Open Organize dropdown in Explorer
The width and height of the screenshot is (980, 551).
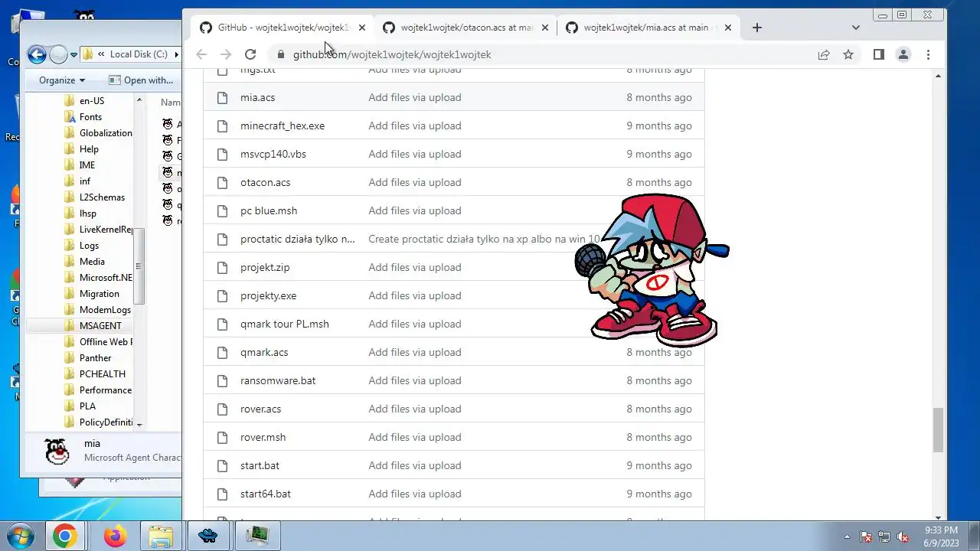[x=62, y=80]
